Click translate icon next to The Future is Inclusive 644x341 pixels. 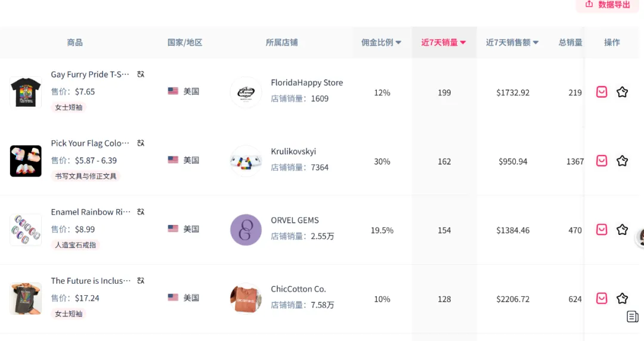pyautogui.click(x=141, y=281)
